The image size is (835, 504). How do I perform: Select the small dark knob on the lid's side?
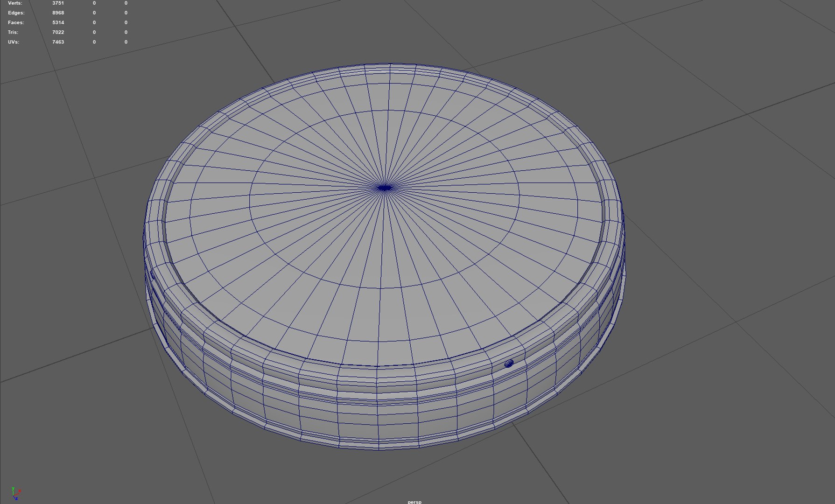(509, 363)
